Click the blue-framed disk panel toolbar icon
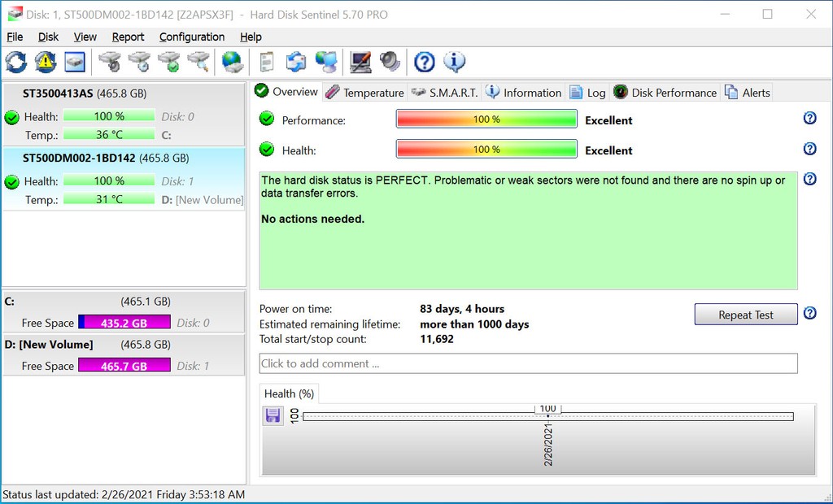Image resolution: width=833 pixels, height=504 pixels. 75,62
